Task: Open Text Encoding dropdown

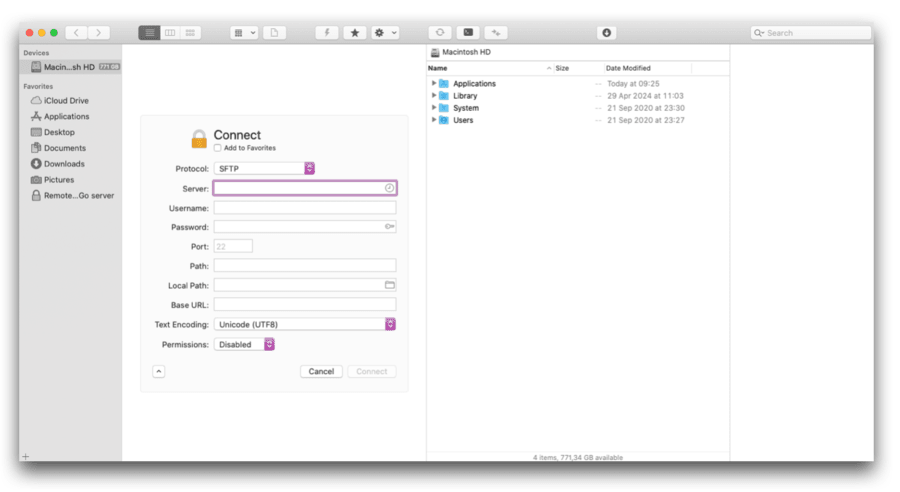Action: coord(305,324)
